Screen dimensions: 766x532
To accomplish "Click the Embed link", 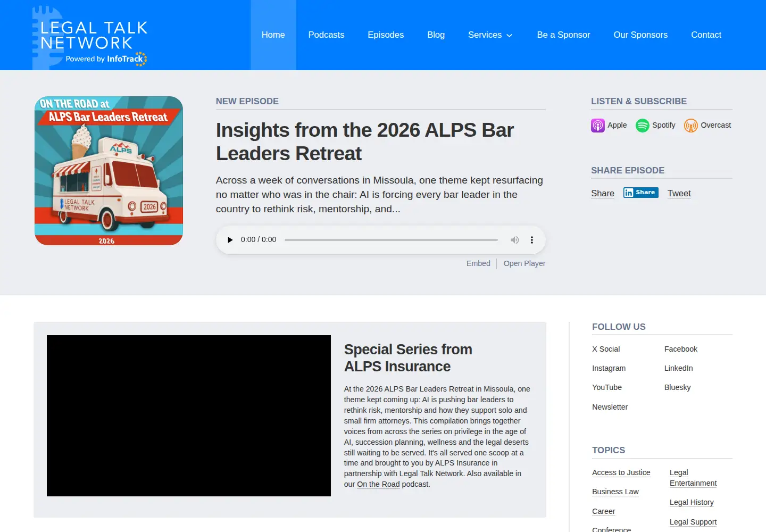I will click(x=478, y=263).
